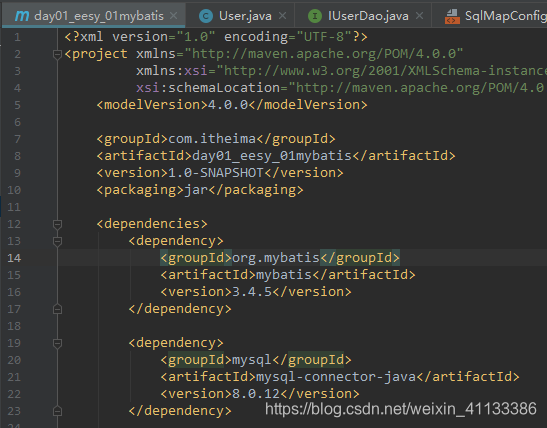
Task: Click artifactId value day01_eesy_01mybatis in editor
Action: point(272,156)
